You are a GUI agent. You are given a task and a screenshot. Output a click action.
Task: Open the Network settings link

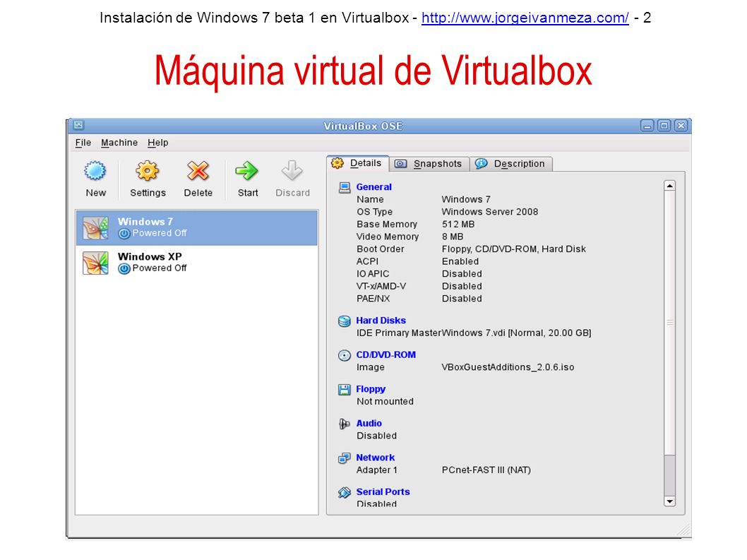[x=376, y=458]
